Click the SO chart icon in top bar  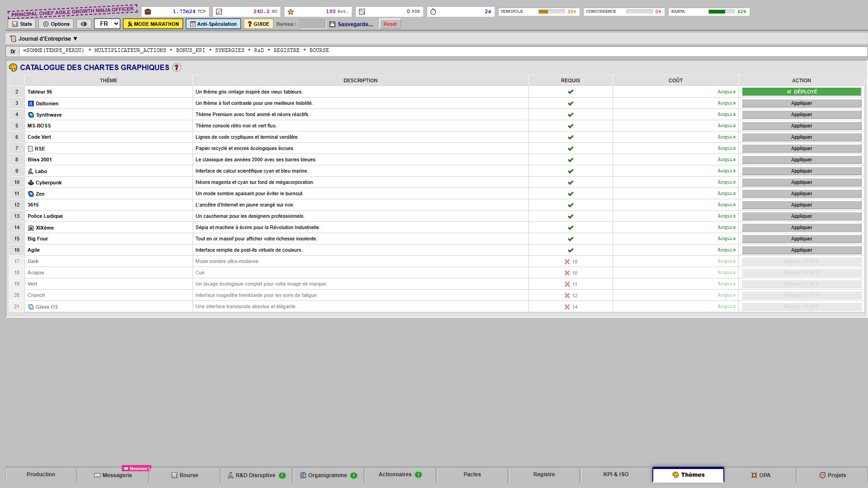pos(219,12)
